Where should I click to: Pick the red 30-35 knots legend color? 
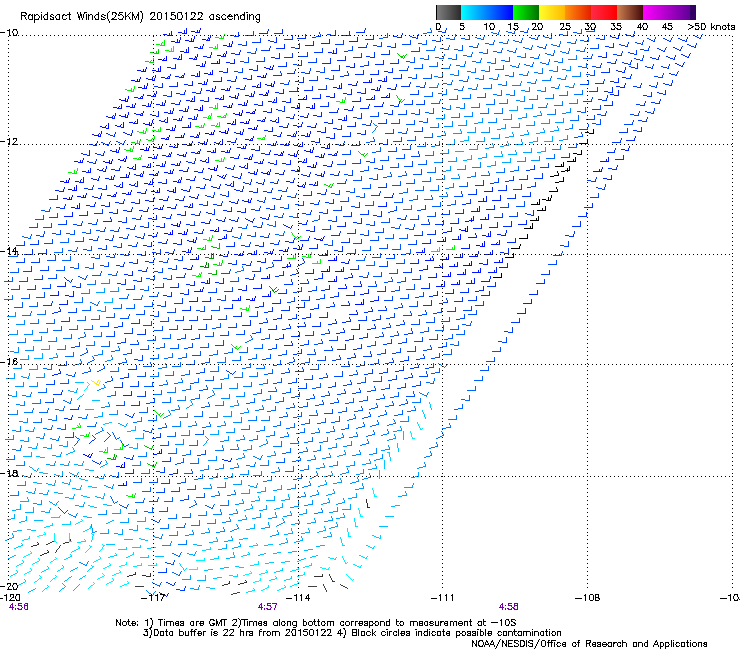604,12
